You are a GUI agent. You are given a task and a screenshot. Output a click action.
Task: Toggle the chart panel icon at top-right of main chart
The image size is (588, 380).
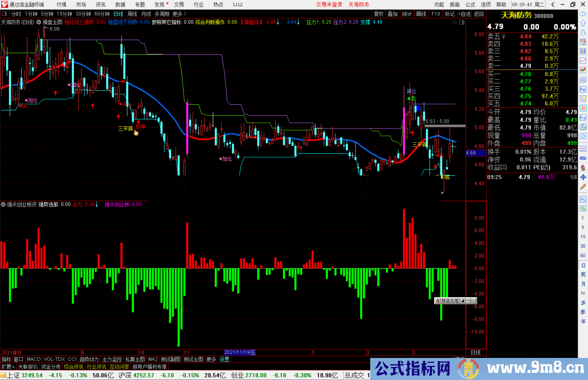click(462, 22)
